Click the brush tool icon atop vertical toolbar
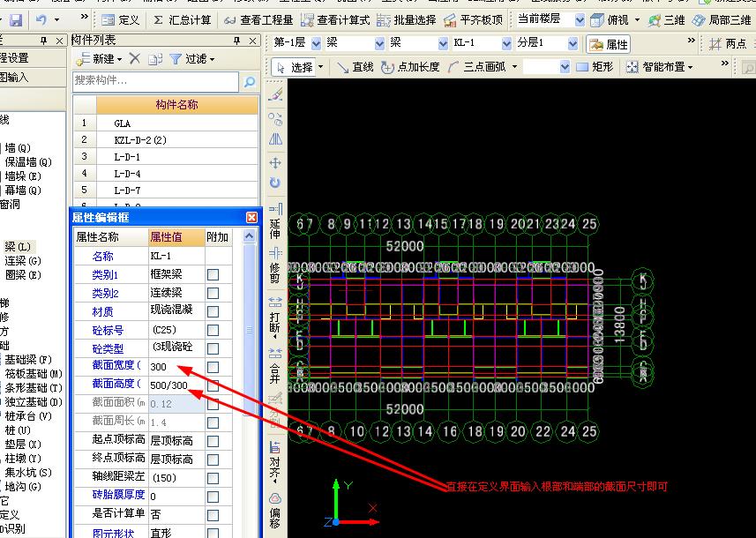Screen dimensions: 756x538 tap(275, 94)
